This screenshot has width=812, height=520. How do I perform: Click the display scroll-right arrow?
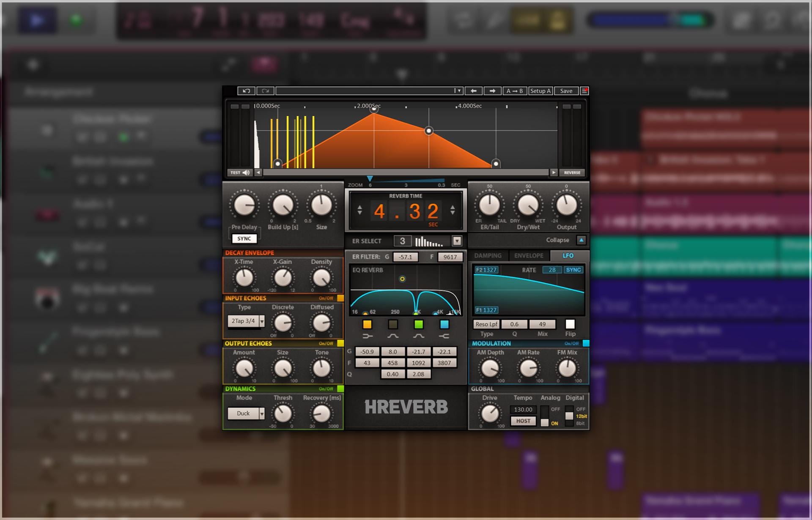click(554, 172)
